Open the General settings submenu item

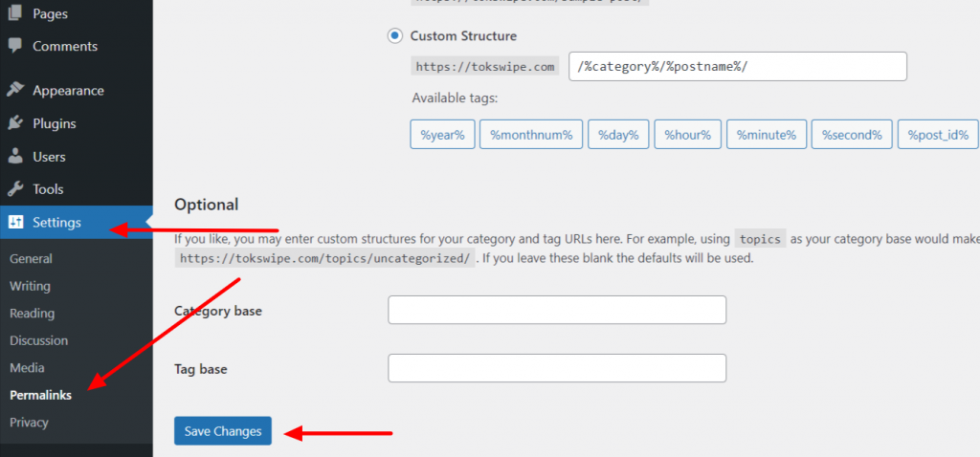click(x=31, y=259)
